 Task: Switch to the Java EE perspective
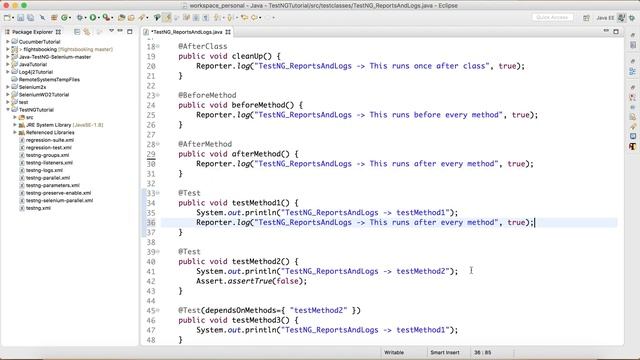tap(605, 18)
